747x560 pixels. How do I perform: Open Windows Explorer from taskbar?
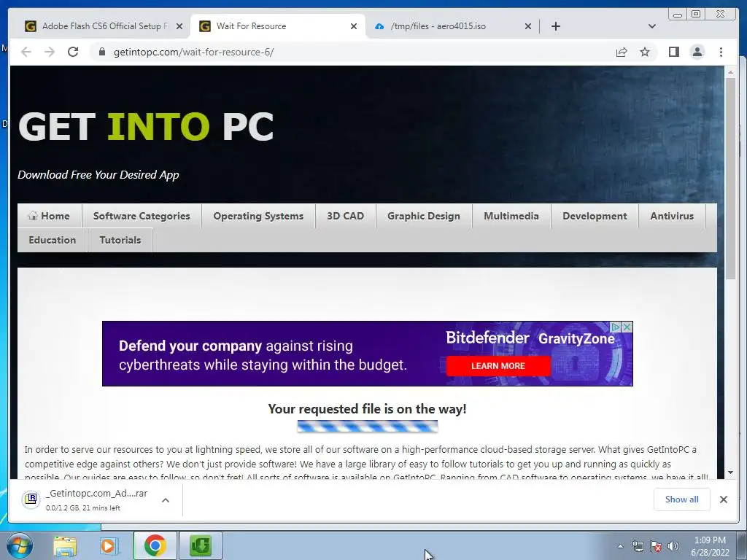click(65, 545)
